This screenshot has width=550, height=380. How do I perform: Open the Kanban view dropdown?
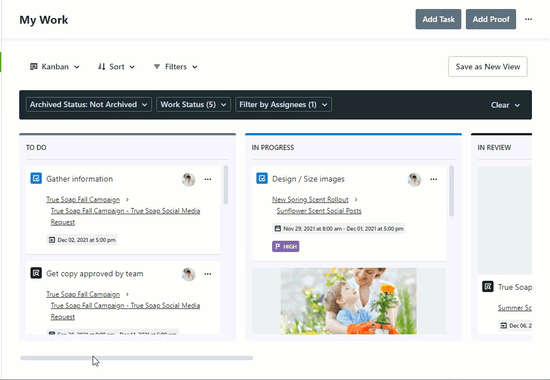click(55, 67)
